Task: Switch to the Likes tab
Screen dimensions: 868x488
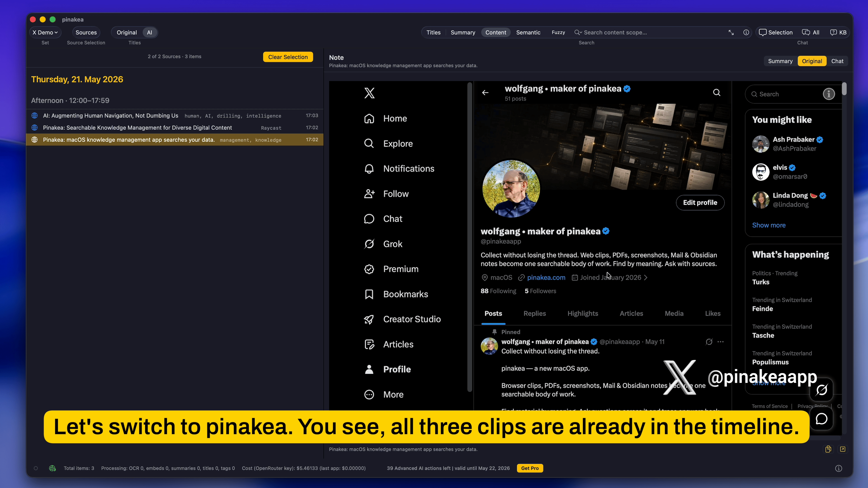Action: point(713,314)
